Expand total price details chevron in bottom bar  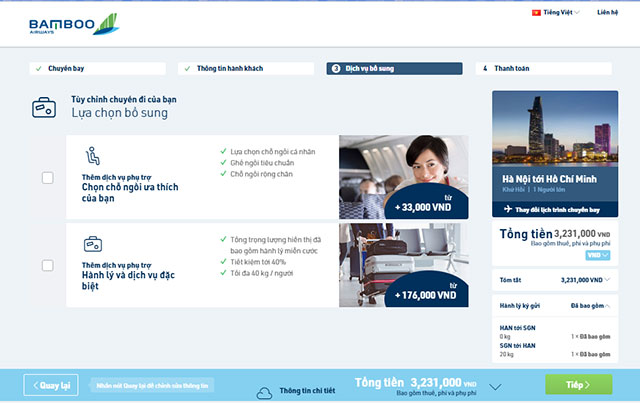coord(494,385)
